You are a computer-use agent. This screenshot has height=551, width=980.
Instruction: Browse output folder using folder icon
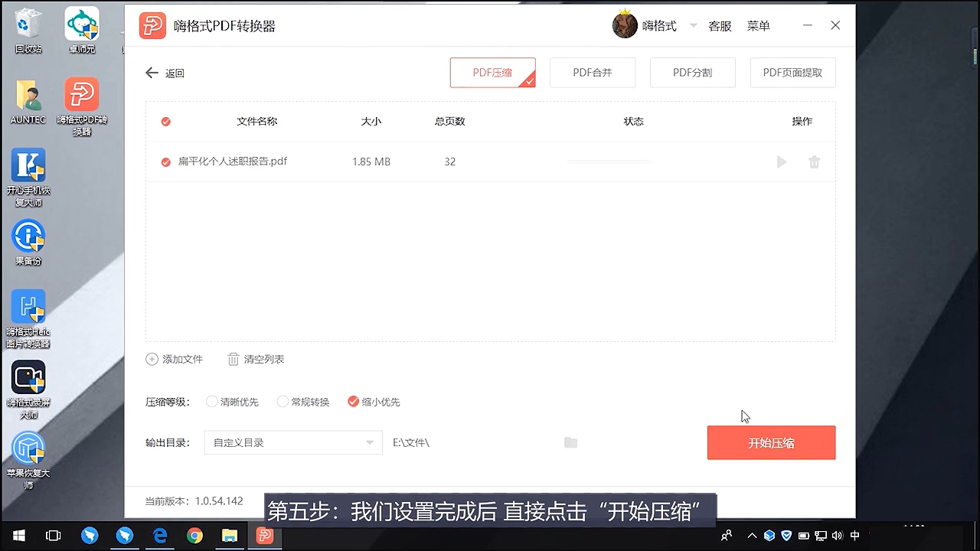pos(570,442)
